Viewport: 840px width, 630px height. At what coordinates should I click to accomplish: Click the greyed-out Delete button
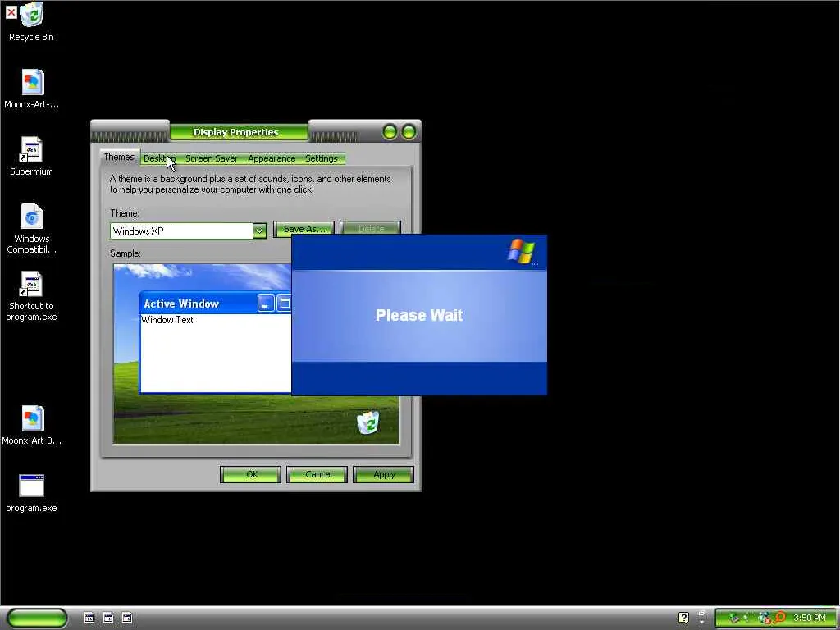370,229
